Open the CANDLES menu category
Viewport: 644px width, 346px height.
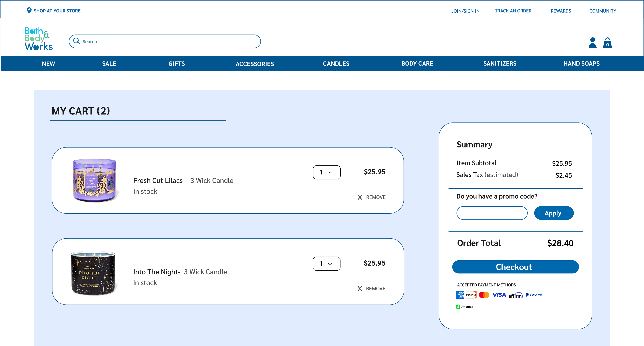336,64
